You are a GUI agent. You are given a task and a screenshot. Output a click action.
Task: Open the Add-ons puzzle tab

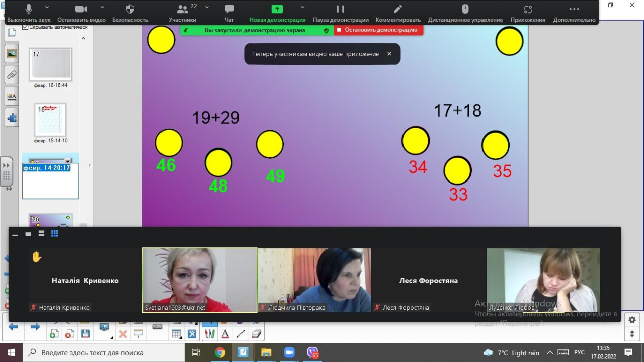[x=12, y=118]
